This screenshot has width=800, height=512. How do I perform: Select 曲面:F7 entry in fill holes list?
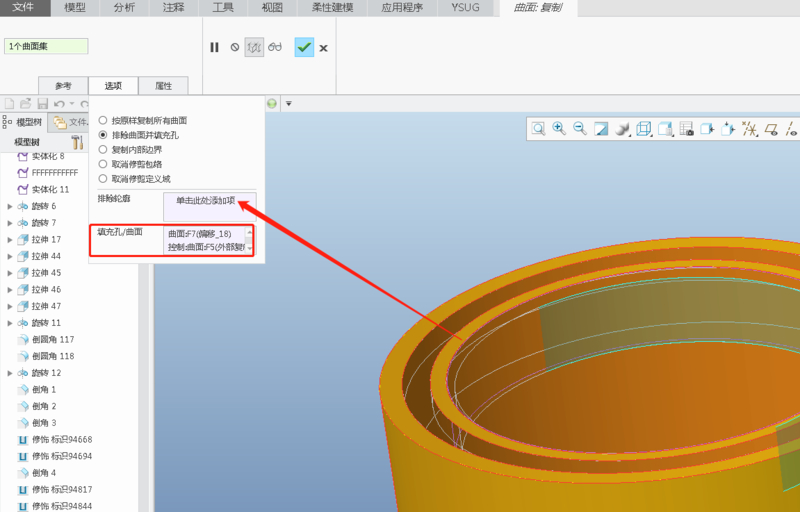(206, 234)
